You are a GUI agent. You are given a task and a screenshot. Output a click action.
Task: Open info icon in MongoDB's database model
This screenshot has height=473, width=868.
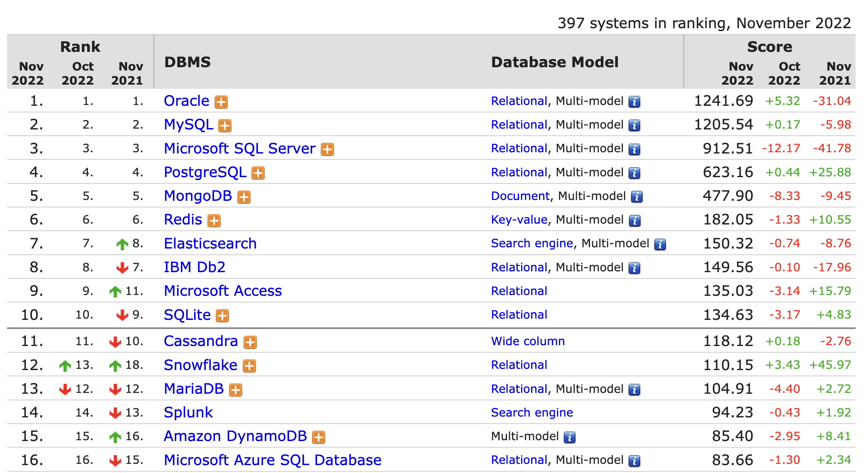636,197
